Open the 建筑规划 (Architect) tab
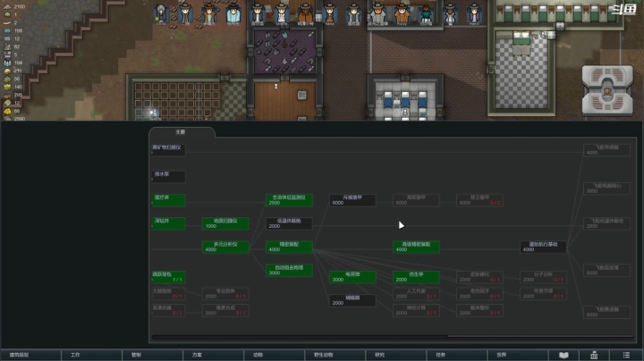The image size is (644, 361). pos(30,355)
